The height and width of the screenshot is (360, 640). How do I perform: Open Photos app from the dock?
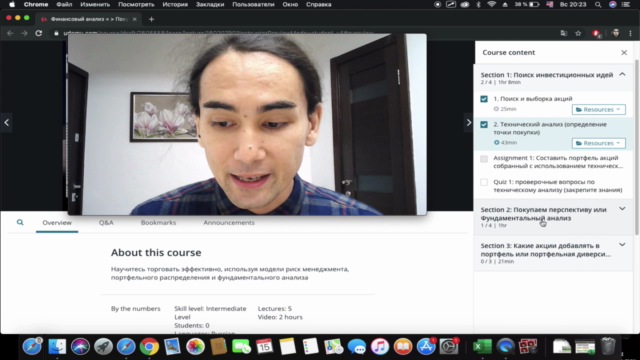pyautogui.click(x=195, y=347)
